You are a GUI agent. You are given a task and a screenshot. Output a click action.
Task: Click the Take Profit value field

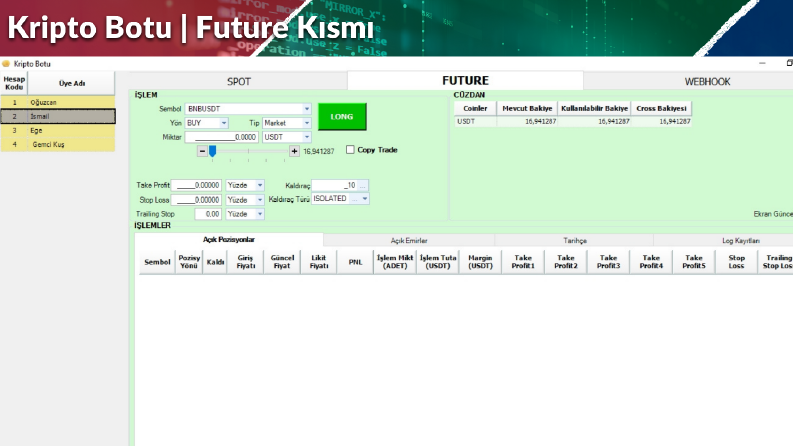[196, 185]
